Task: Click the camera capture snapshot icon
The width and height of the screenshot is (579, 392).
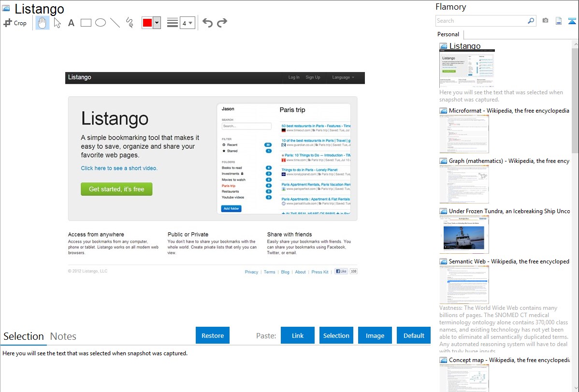Action: pyautogui.click(x=545, y=21)
